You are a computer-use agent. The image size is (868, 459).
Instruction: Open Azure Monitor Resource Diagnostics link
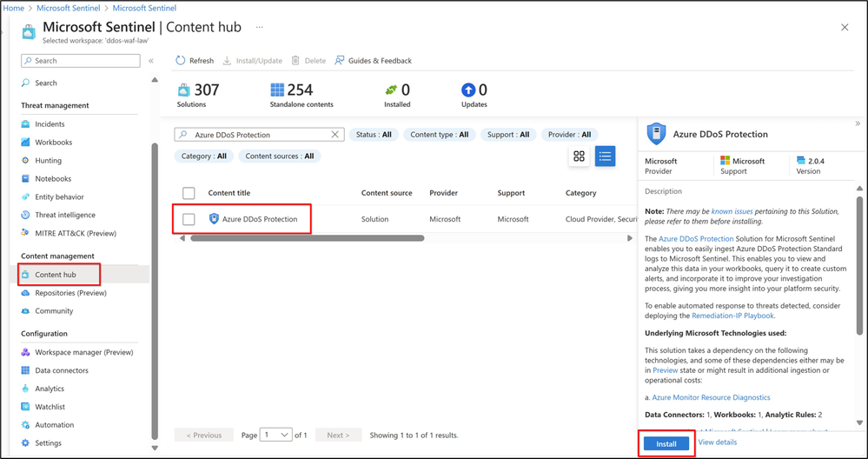[711, 397]
